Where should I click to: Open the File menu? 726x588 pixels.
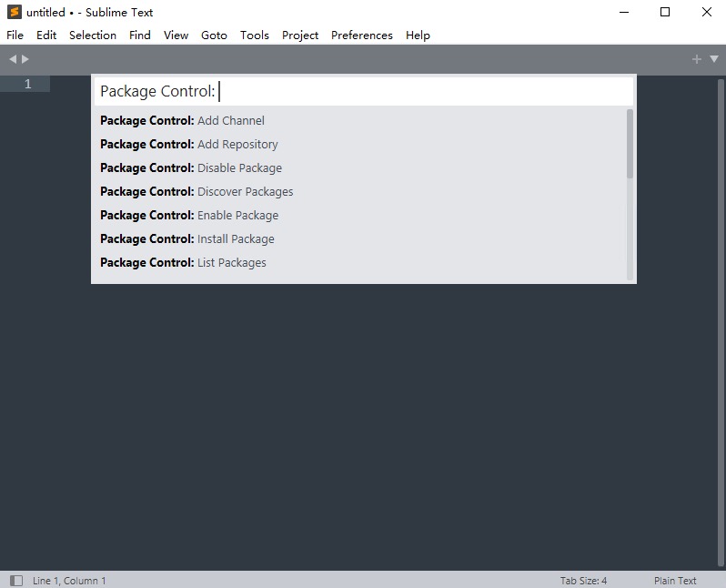(x=15, y=35)
